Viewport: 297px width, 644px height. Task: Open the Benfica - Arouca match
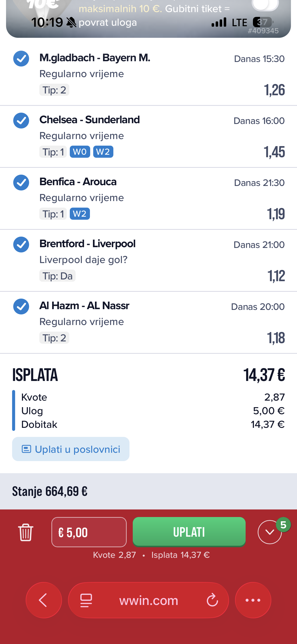(78, 182)
